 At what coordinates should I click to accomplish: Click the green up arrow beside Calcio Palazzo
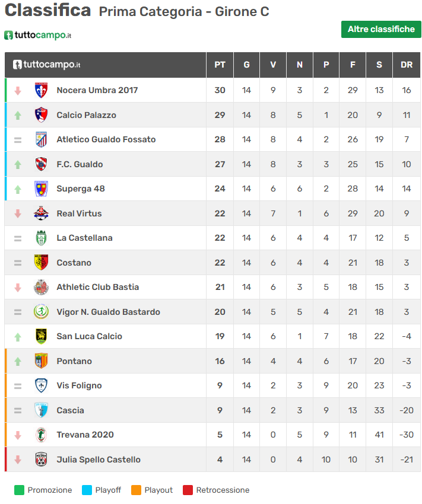[18, 115]
